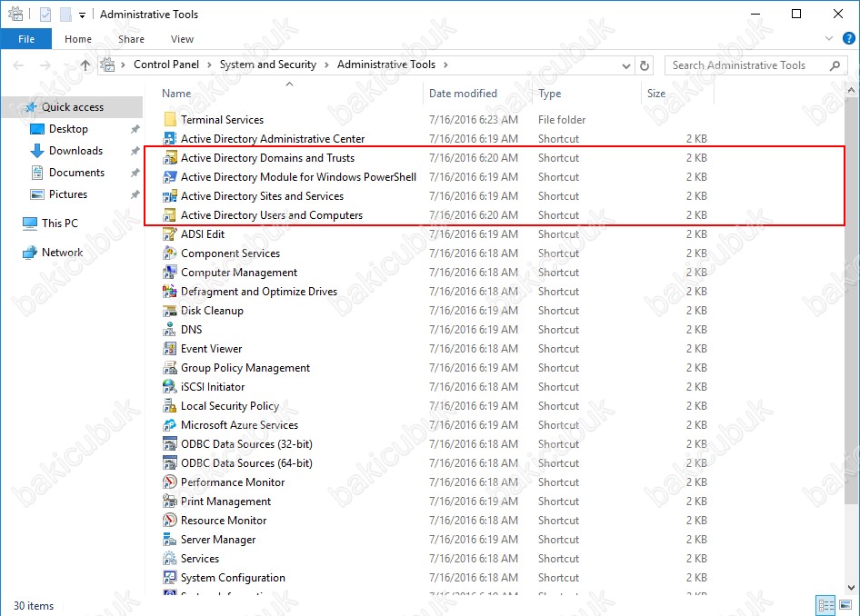Select the ADSI Edit icon
Image resolution: width=860 pixels, height=616 pixels.
[x=170, y=234]
